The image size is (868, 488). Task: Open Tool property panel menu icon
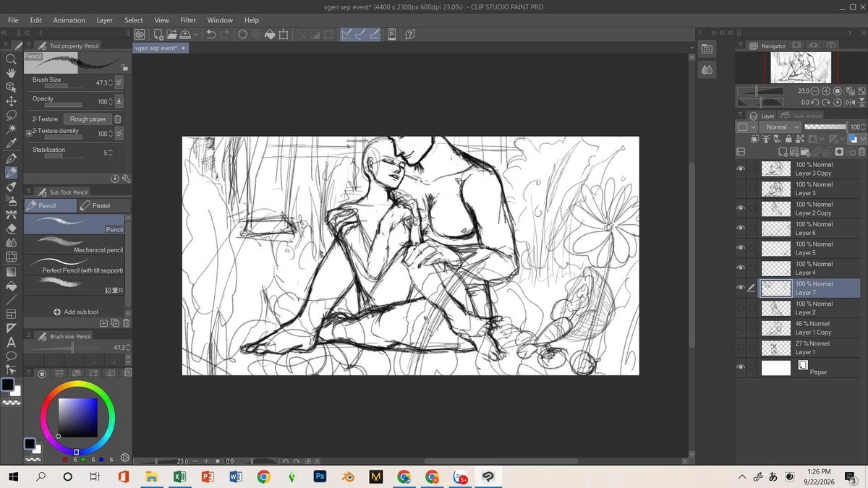click(x=28, y=46)
